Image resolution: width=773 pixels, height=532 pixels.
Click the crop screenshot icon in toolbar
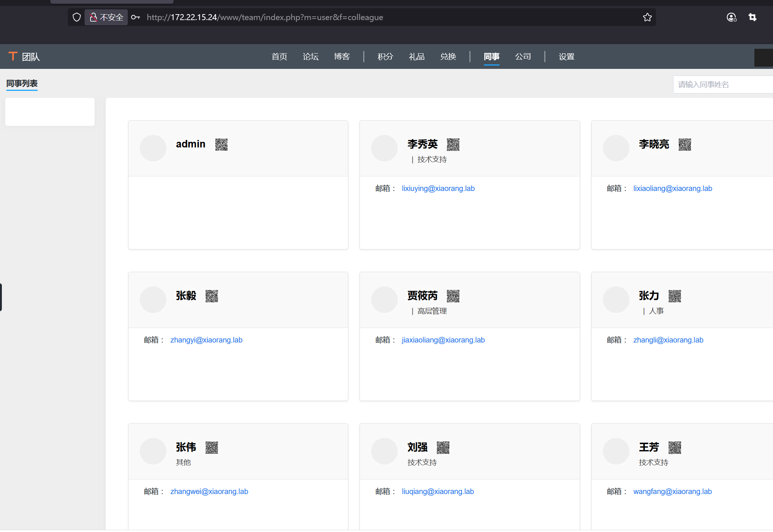tap(752, 17)
